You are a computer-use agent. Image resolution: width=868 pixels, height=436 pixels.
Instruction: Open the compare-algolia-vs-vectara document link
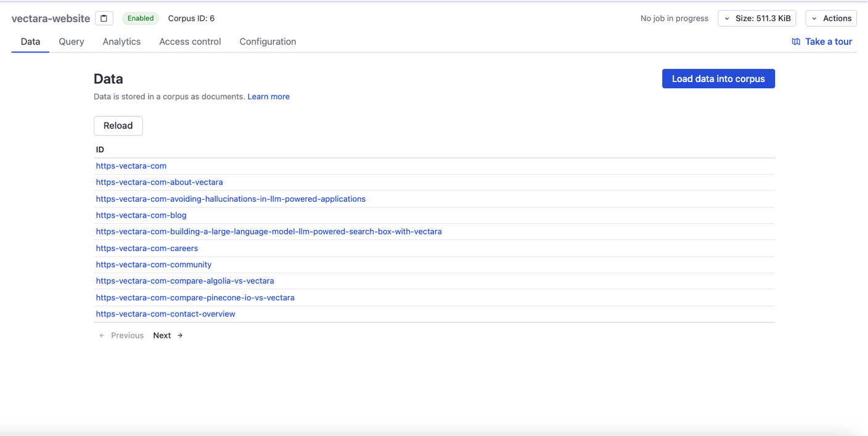(x=185, y=281)
